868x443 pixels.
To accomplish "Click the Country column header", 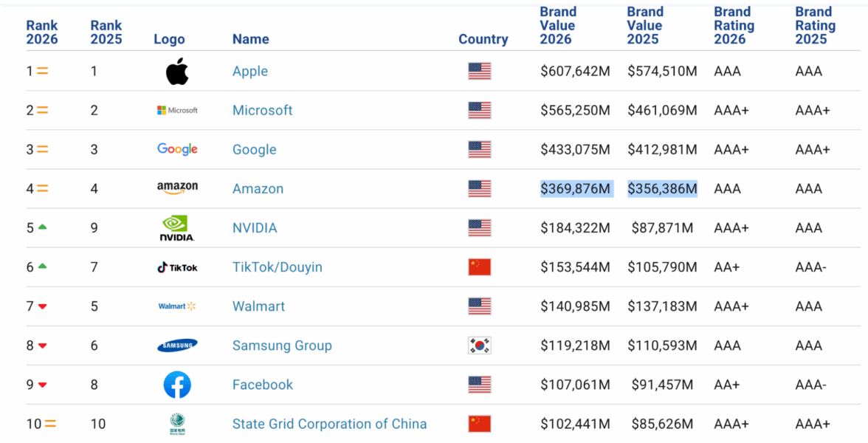I will click(x=483, y=39).
